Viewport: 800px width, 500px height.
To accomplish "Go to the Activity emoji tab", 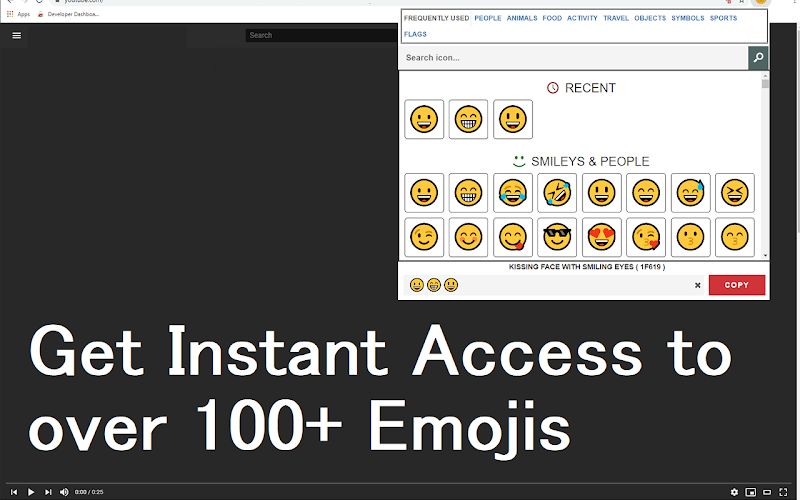I will pos(582,18).
